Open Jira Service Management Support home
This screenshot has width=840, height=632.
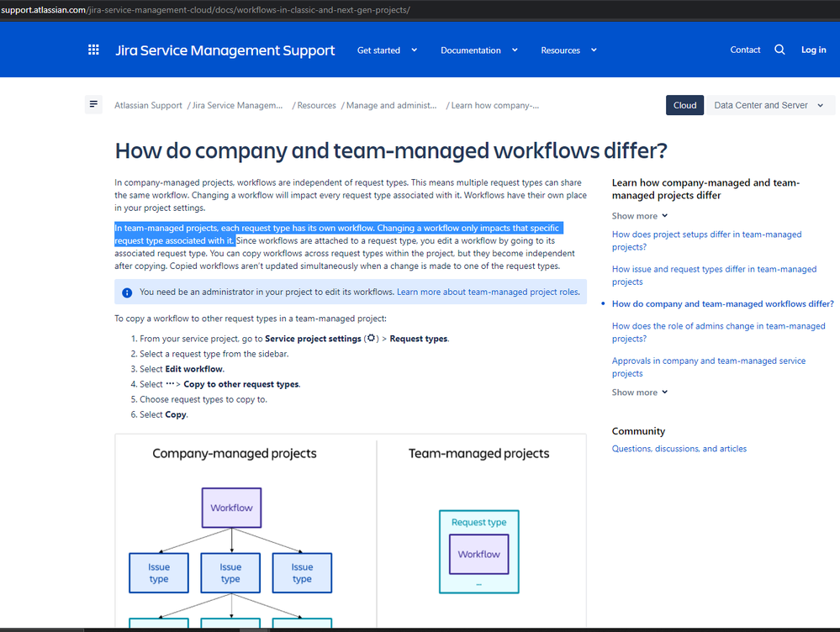click(x=225, y=50)
